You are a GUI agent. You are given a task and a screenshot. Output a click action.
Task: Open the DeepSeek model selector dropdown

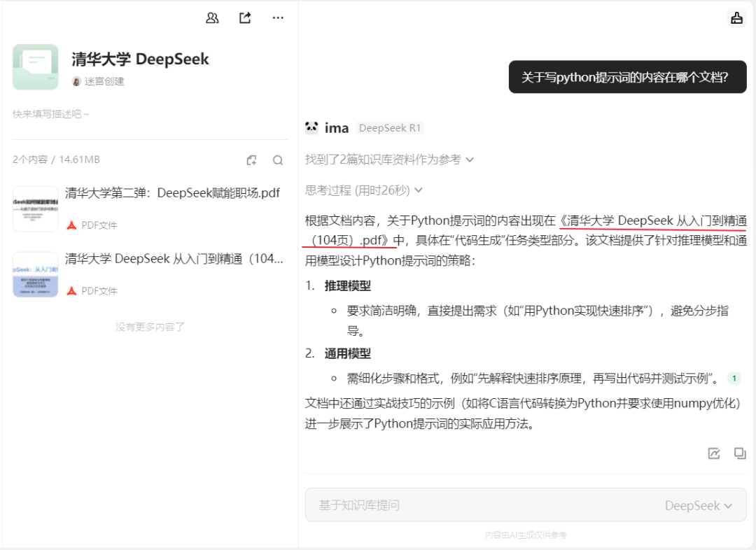(699, 505)
